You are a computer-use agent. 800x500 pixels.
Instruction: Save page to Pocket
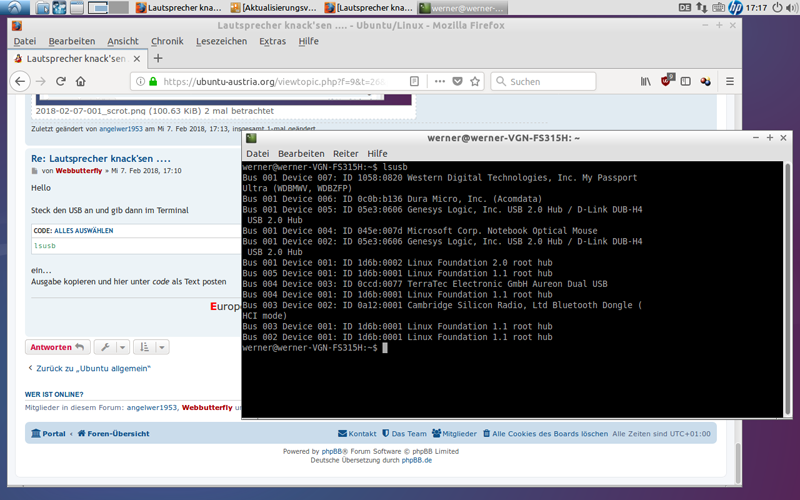458,82
